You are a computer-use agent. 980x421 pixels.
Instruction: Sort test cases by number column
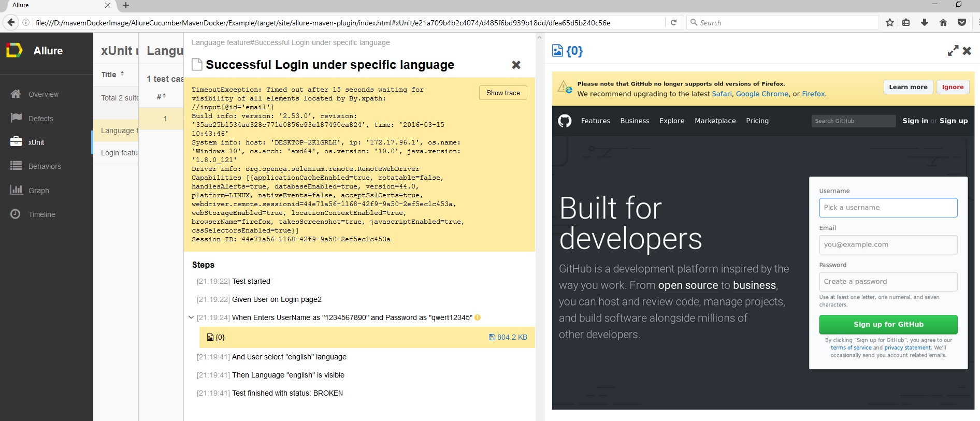(161, 96)
